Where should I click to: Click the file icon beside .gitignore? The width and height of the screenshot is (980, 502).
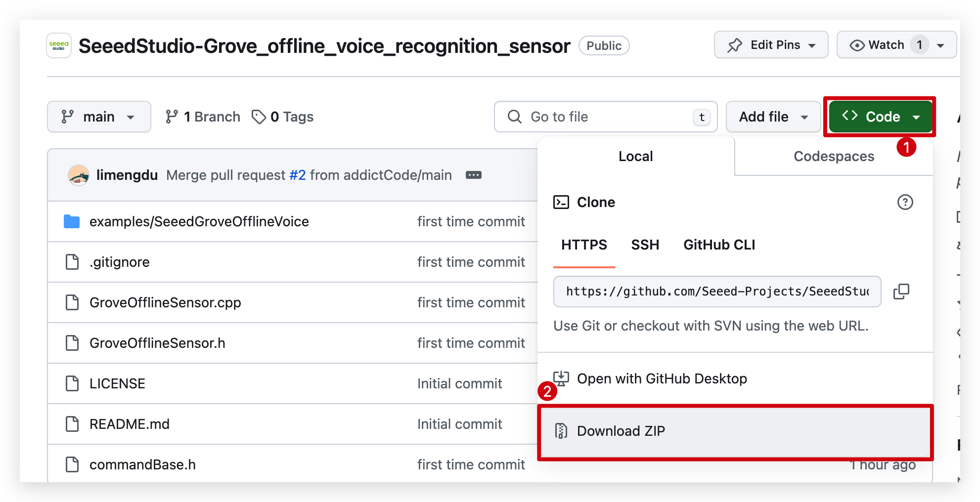pos(72,262)
